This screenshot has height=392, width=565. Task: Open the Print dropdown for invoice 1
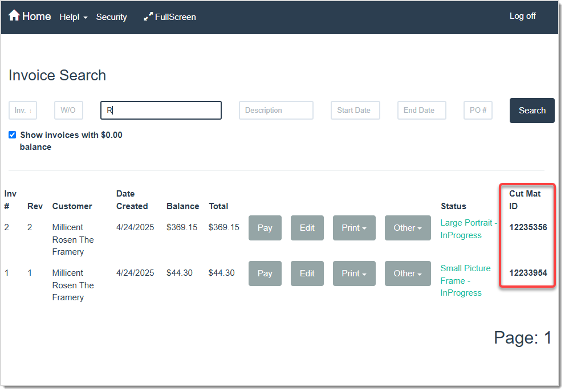354,273
